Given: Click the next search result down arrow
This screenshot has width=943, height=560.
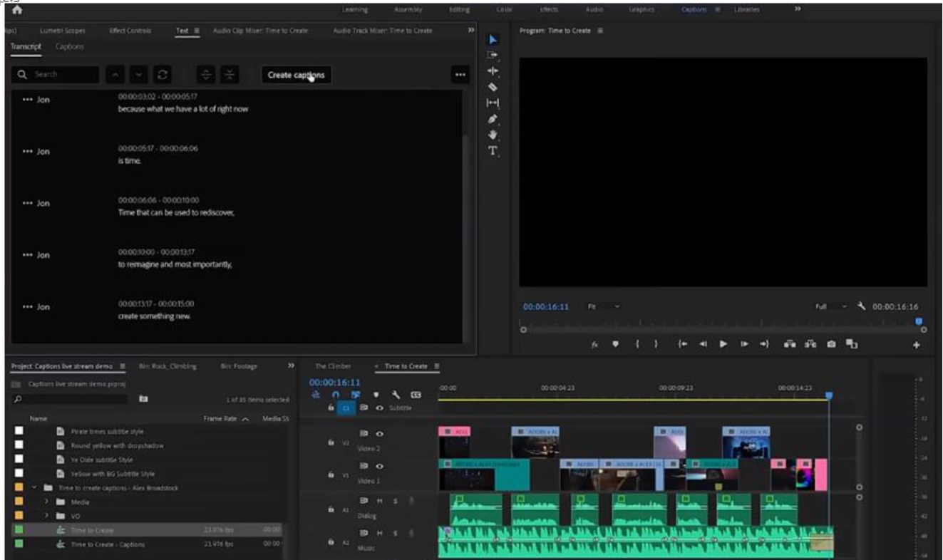Looking at the screenshot, I should pyautogui.click(x=139, y=74).
